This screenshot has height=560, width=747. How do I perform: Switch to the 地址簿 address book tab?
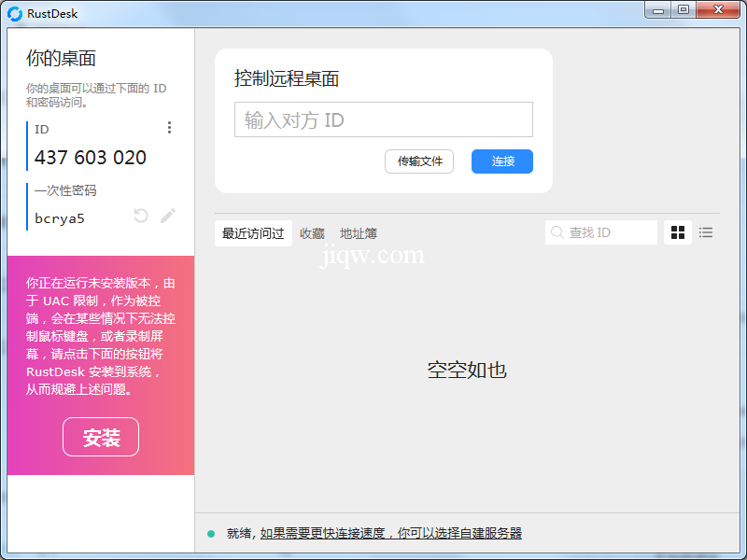(359, 233)
